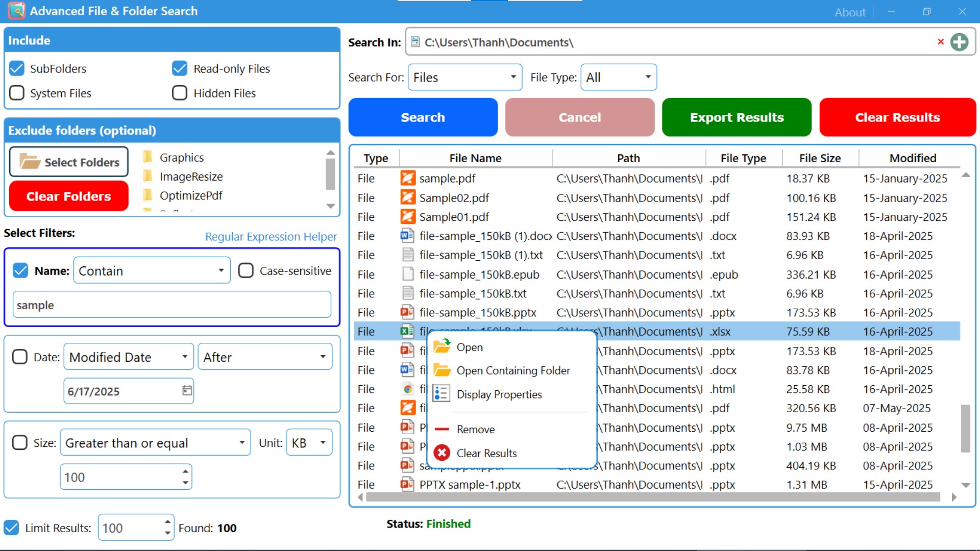This screenshot has height=551, width=980.
Task: Click the Graphics folder icon in the exclude list
Action: tap(148, 157)
